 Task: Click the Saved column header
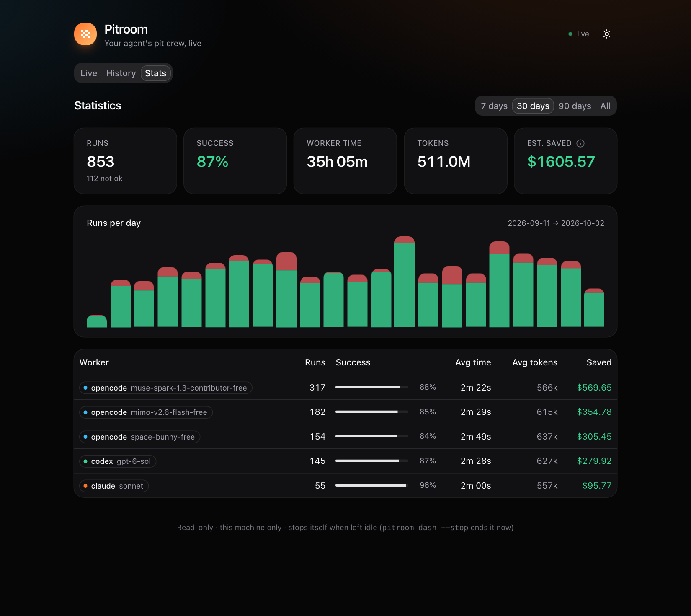tap(599, 362)
